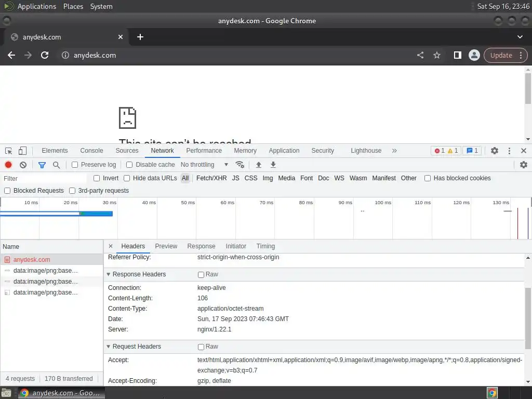Open Chrome menu via Update button
The height and width of the screenshot is (399, 532).
pos(506,55)
